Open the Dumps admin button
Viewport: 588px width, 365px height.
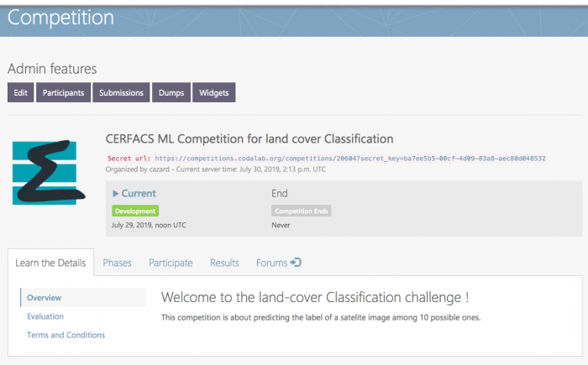[171, 92]
